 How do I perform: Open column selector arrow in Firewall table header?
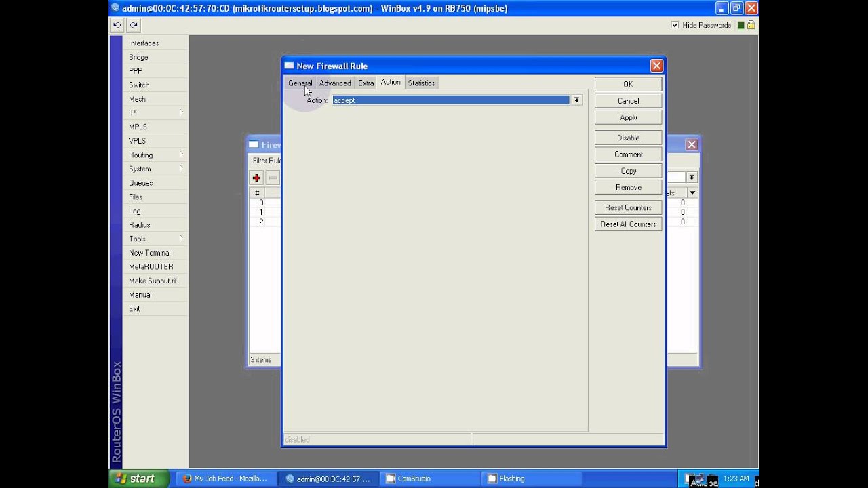(692, 193)
